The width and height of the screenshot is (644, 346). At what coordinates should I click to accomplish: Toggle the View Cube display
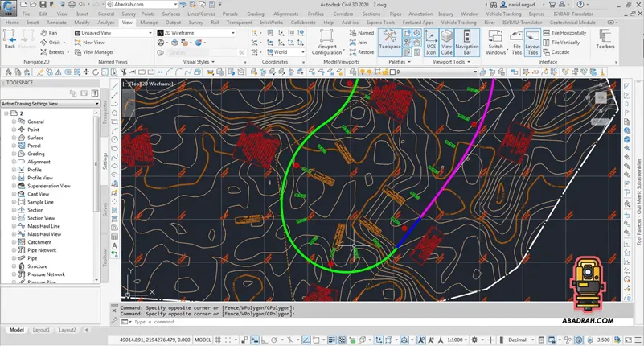(x=447, y=41)
